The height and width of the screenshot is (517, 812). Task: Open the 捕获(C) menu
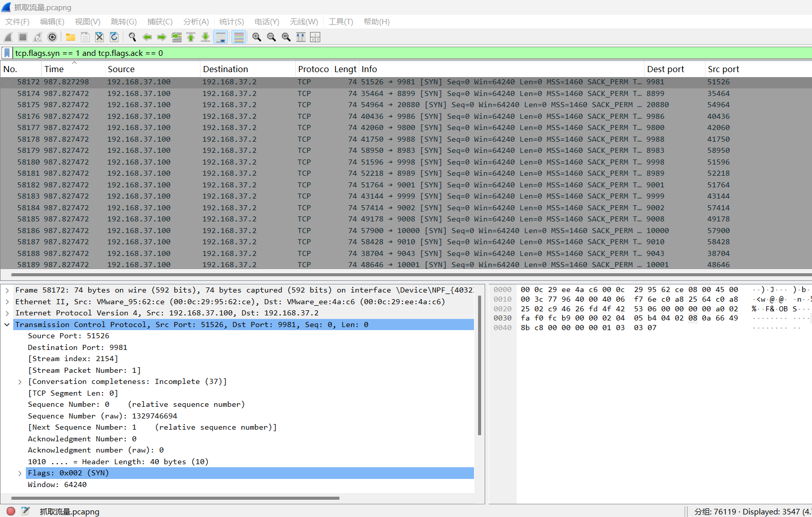click(160, 22)
